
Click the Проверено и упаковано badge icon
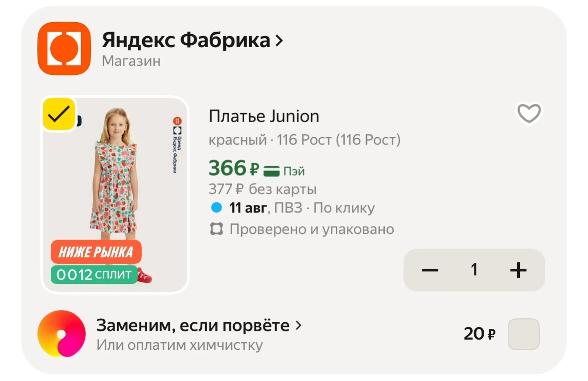point(216,229)
